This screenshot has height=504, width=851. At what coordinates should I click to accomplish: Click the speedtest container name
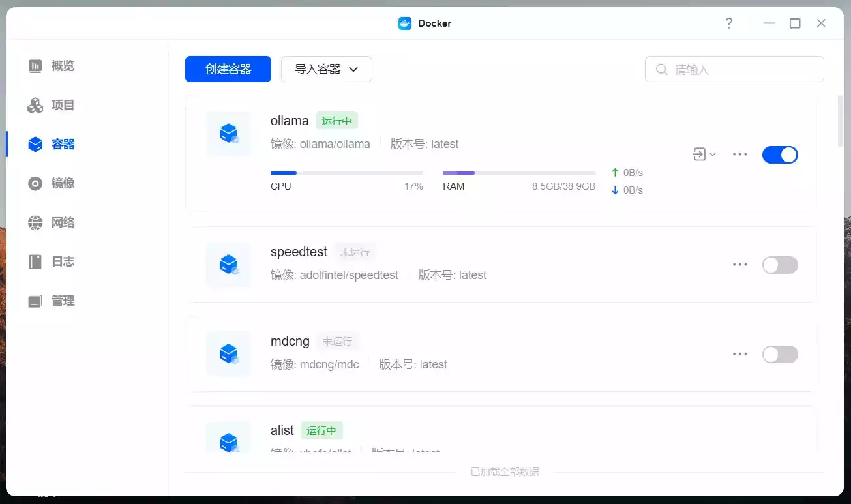(299, 252)
